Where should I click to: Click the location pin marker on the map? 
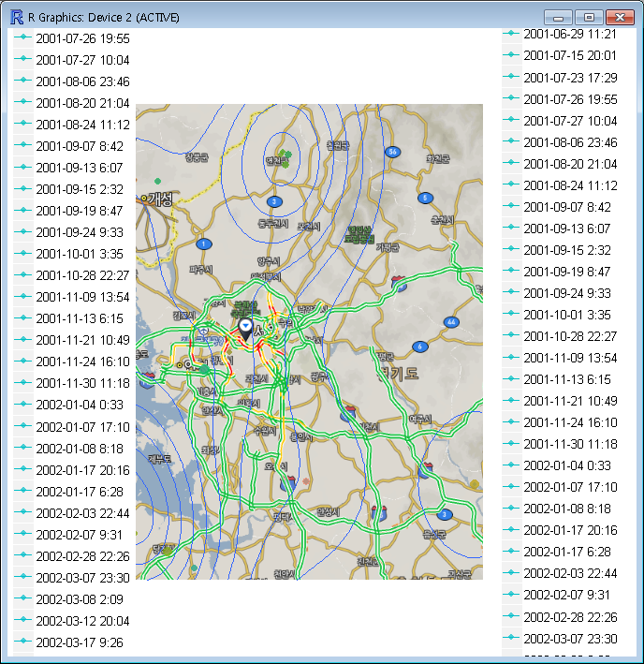coord(245,330)
